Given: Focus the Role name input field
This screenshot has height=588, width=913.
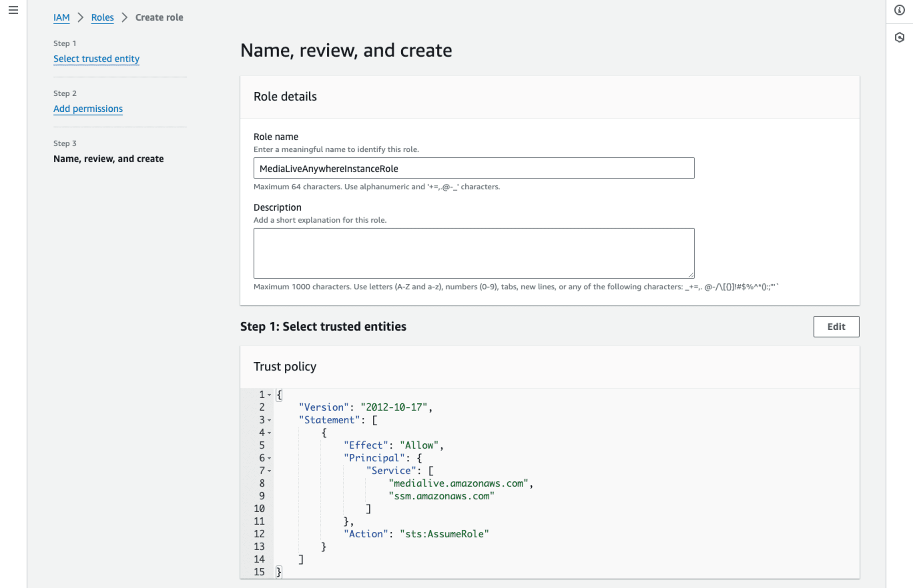Looking at the screenshot, I should (x=474, y=168).
